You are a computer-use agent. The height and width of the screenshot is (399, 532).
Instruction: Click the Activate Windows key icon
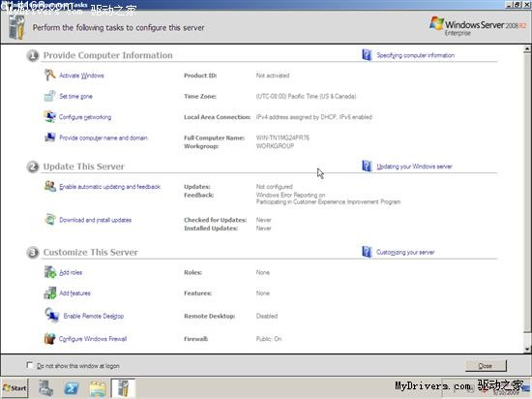(50, 75)
